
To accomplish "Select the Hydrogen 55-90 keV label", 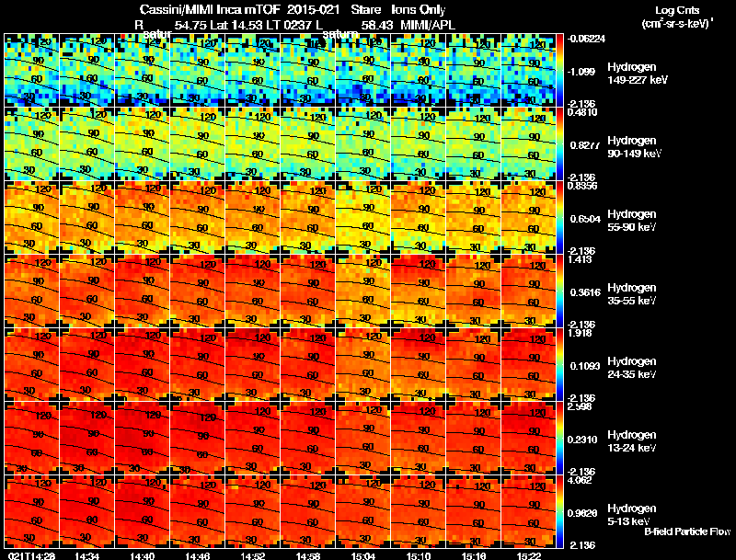I will [x=632, y=221].
